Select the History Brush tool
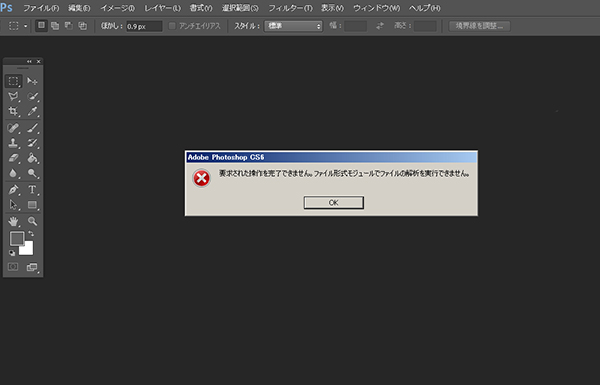The height and width of the screenshot is (385, 600). click(x=32, y=143)
